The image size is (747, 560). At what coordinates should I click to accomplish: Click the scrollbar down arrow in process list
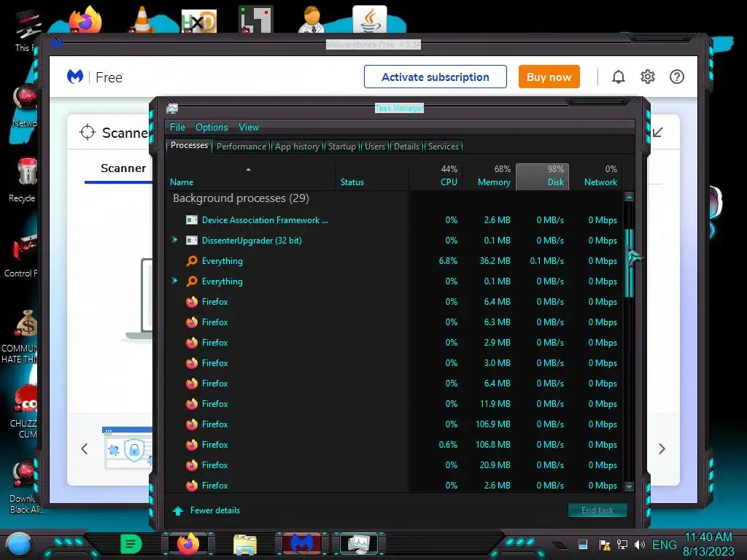tap(629, 486)
